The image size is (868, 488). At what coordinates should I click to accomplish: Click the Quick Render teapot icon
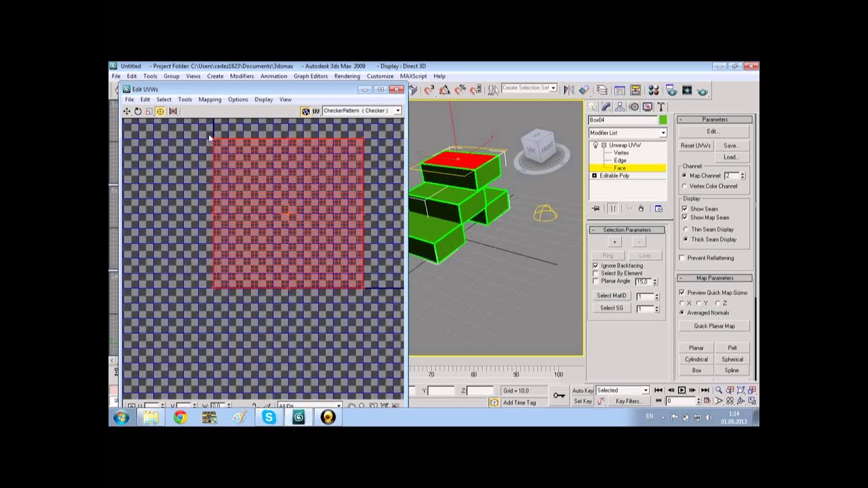(x=703, y=90)
